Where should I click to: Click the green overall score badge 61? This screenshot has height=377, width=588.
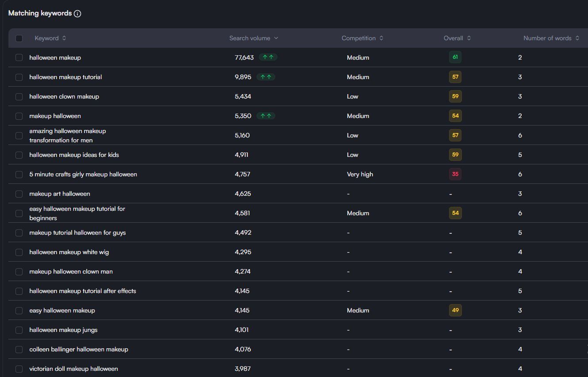455,57
